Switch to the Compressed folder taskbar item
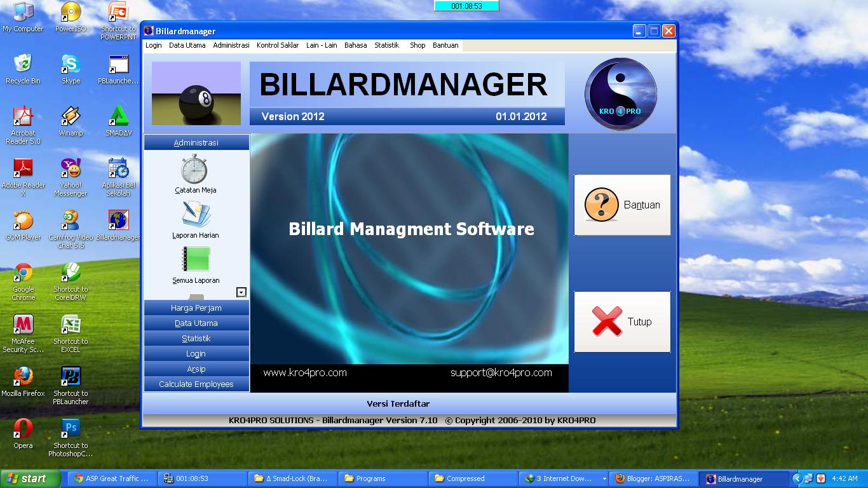This screenshot has height=488, width=868. [x=473, y=478]
